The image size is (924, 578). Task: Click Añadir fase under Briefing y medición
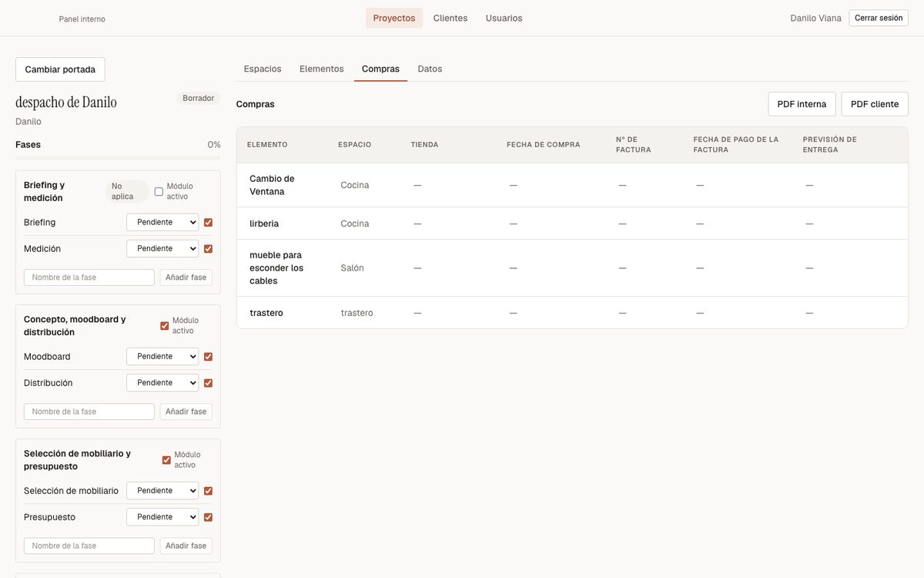[x=186, y=277]
